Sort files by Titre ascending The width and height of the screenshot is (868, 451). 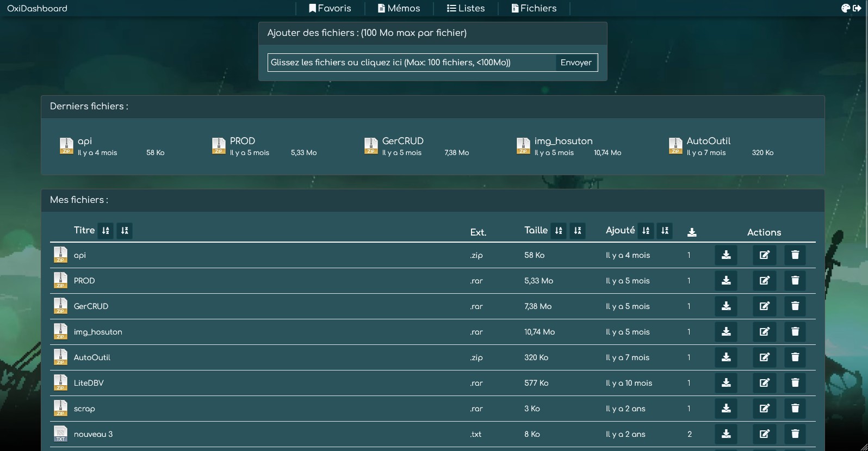click(x=106, y=231)
